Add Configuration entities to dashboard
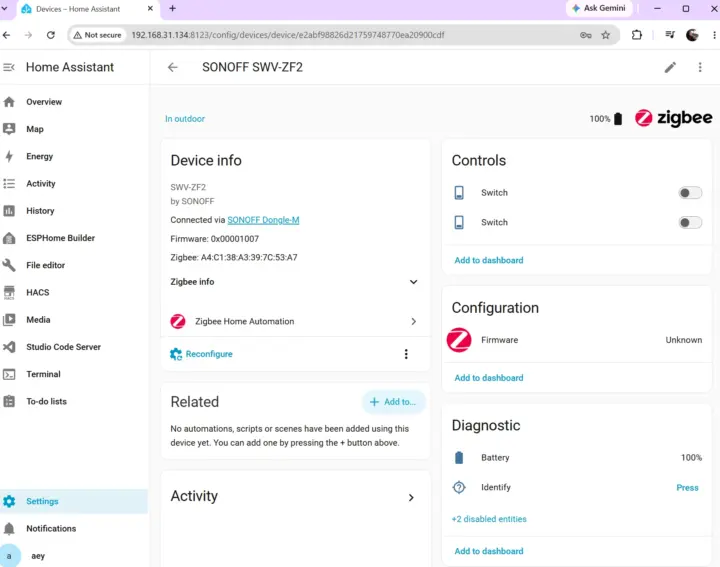 pyautogui.click(x=489, y=378)
